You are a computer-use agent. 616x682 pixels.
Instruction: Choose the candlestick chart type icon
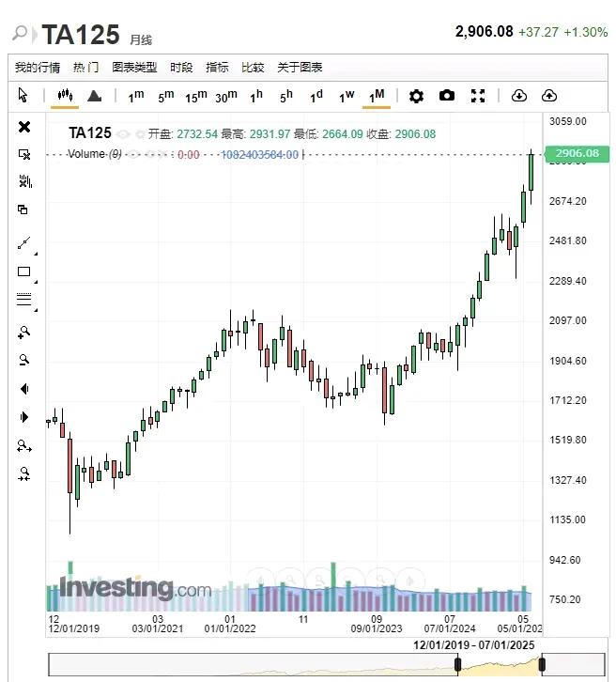[x=65, y=94]
